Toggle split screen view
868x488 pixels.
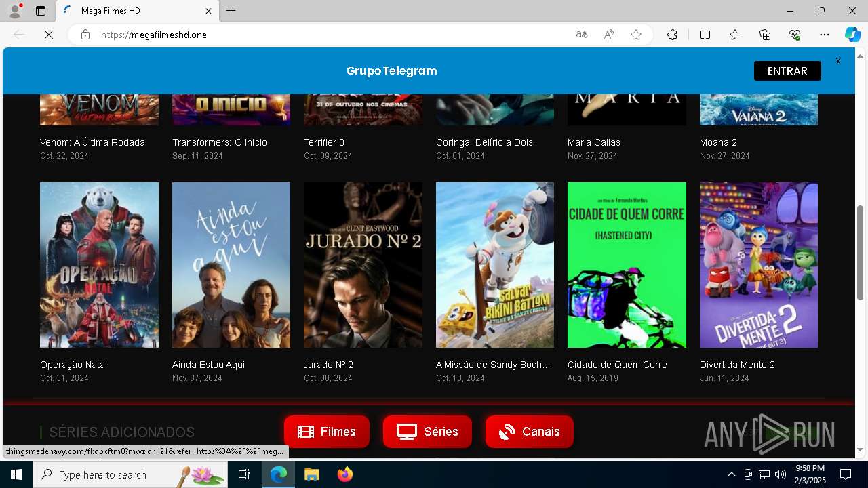coord(705,35)
